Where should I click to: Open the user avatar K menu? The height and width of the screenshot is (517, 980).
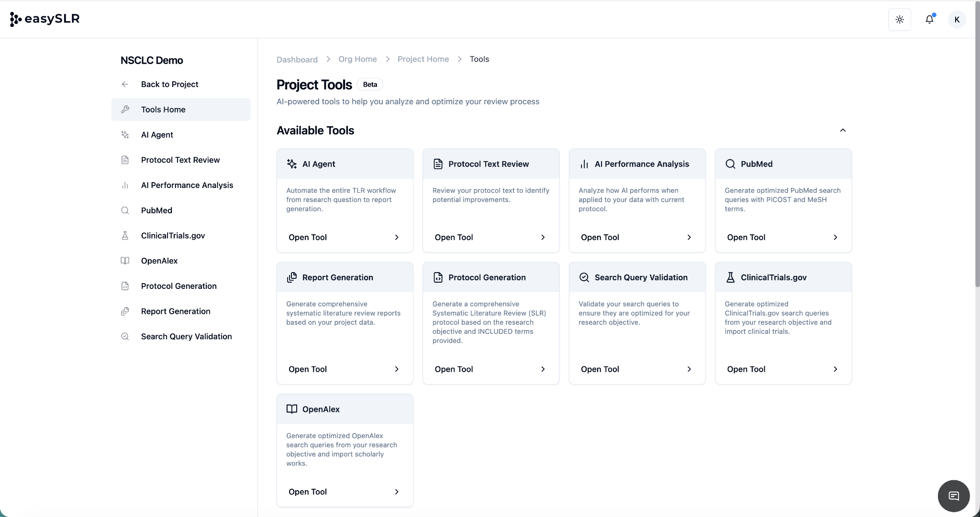957,20
